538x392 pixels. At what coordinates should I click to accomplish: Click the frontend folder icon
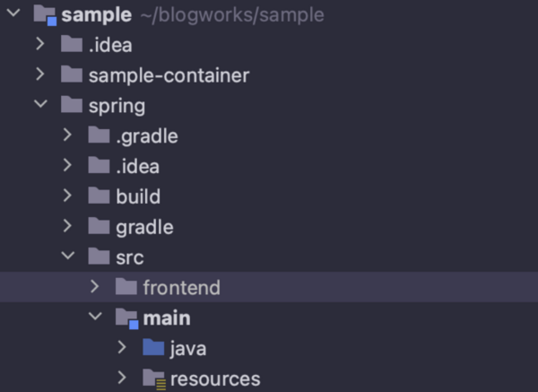[x=126, y=287]
